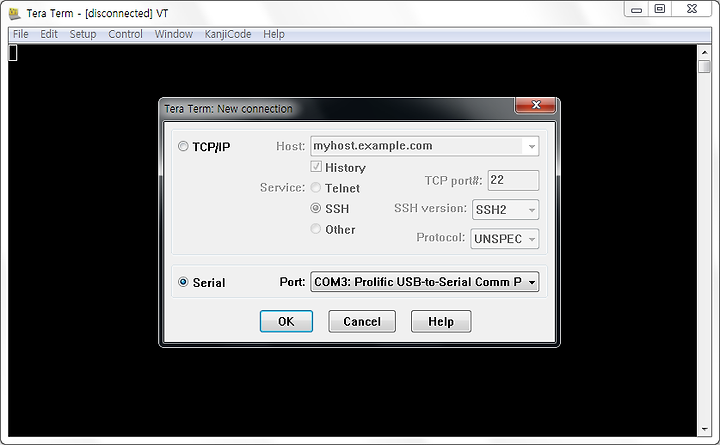Click the vertical scrollbar thumb

[704, 66]
